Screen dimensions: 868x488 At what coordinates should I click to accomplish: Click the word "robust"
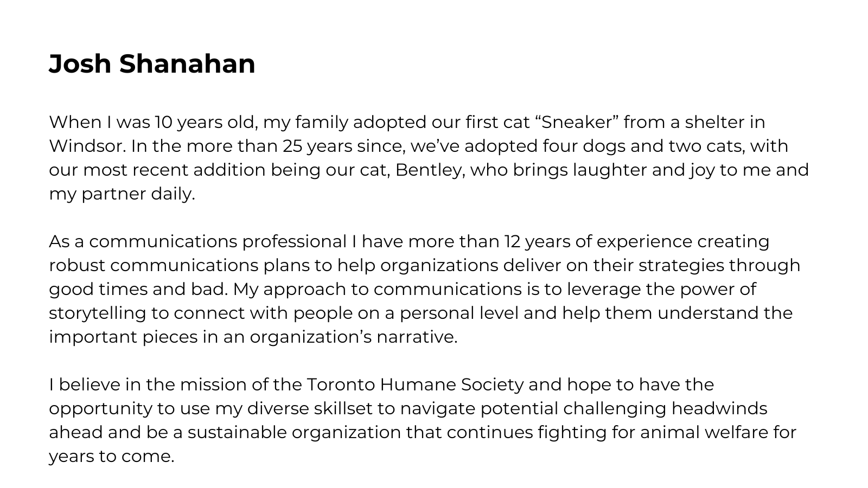tap(77, 265)
